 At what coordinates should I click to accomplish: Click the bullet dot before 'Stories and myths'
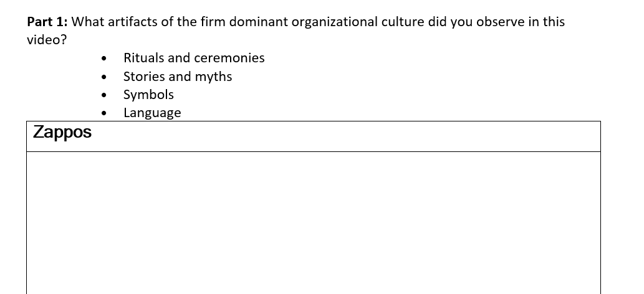coord(103,77)
